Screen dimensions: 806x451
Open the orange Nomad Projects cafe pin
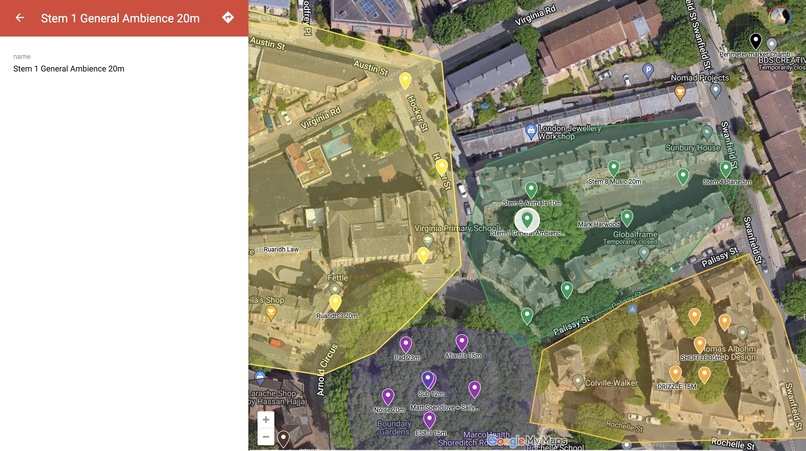680,92
